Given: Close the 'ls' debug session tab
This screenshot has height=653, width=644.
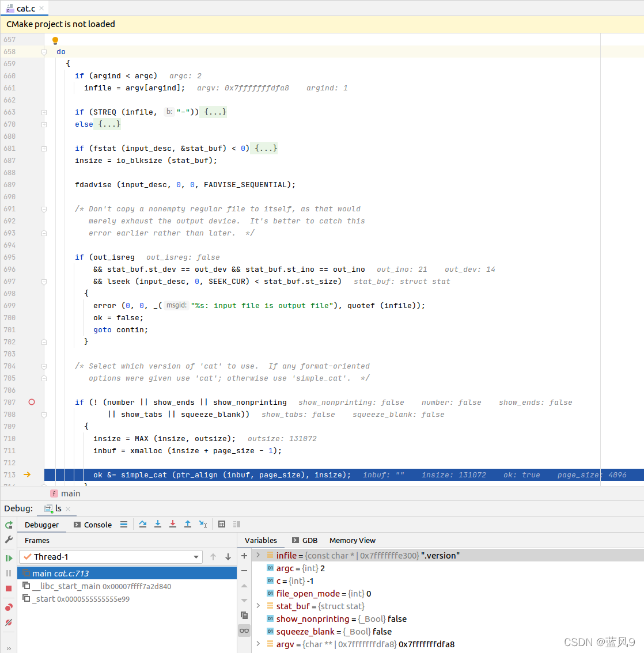Looking at the screenshot, I should [x=68, y=509].
